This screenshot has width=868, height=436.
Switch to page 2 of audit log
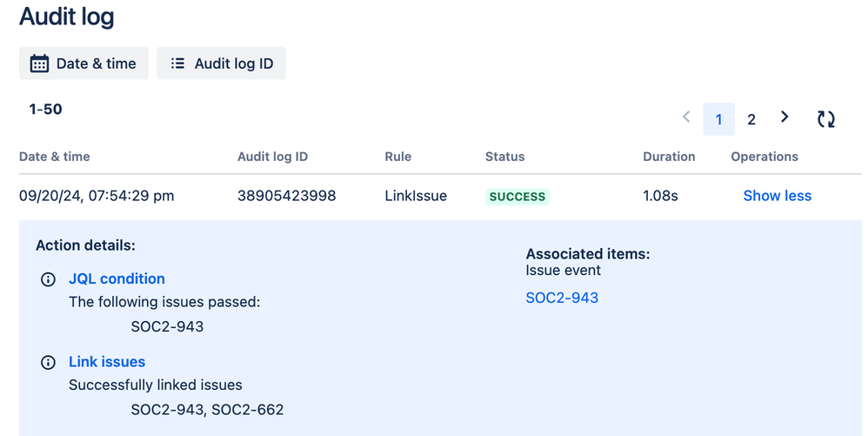click(x=751, y=119)
